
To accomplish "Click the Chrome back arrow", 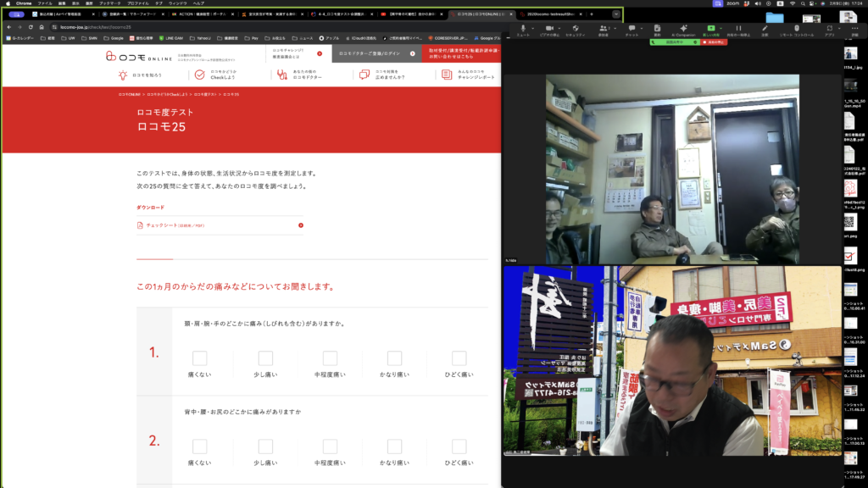I will 8,26.
